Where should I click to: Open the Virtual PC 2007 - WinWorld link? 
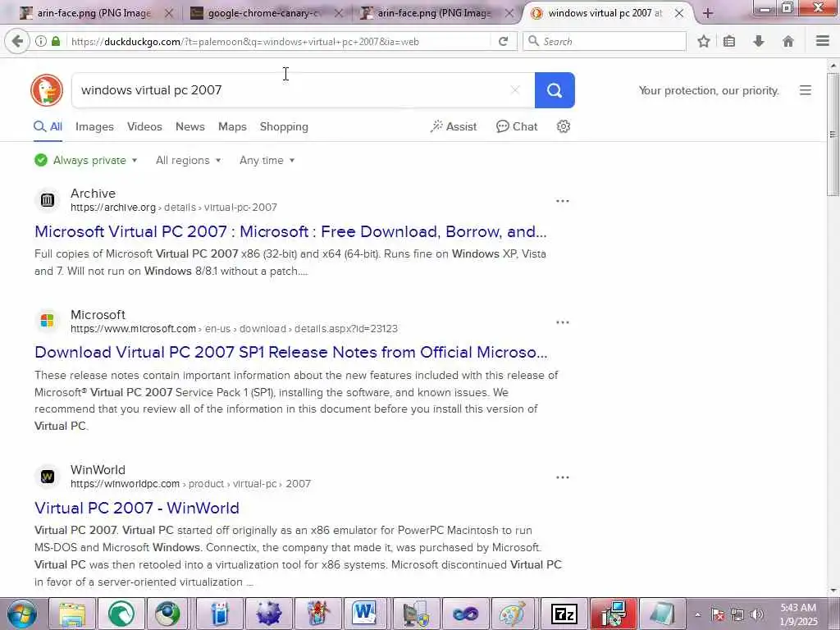click(137, 508)
